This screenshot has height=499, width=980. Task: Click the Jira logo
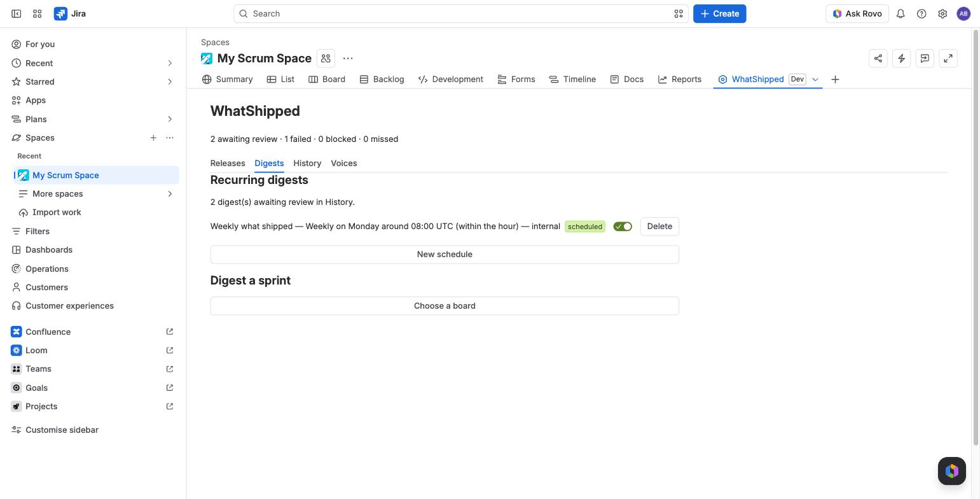pos(70,13)
